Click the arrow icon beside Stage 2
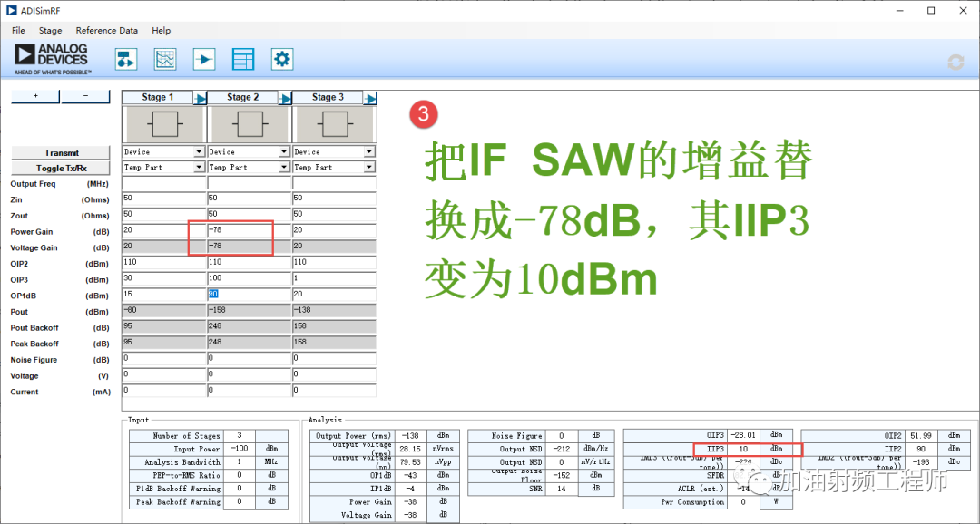 (285, 98)
